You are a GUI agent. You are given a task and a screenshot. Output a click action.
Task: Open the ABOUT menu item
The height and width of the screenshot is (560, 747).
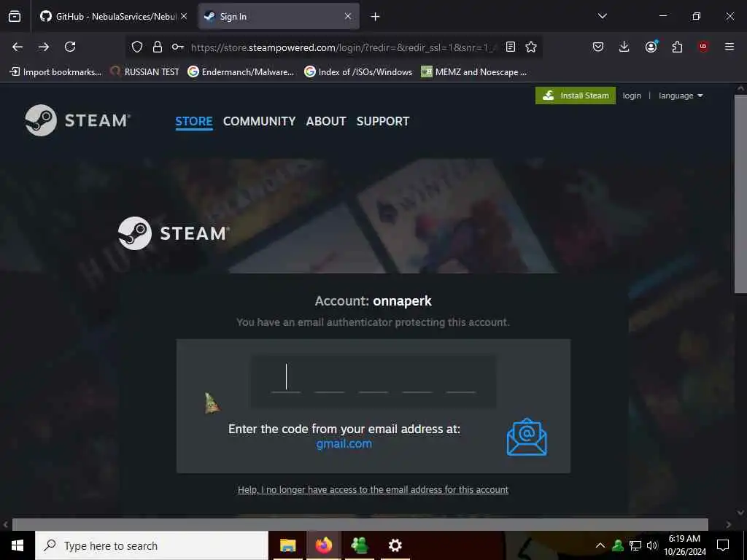[326, 121]
